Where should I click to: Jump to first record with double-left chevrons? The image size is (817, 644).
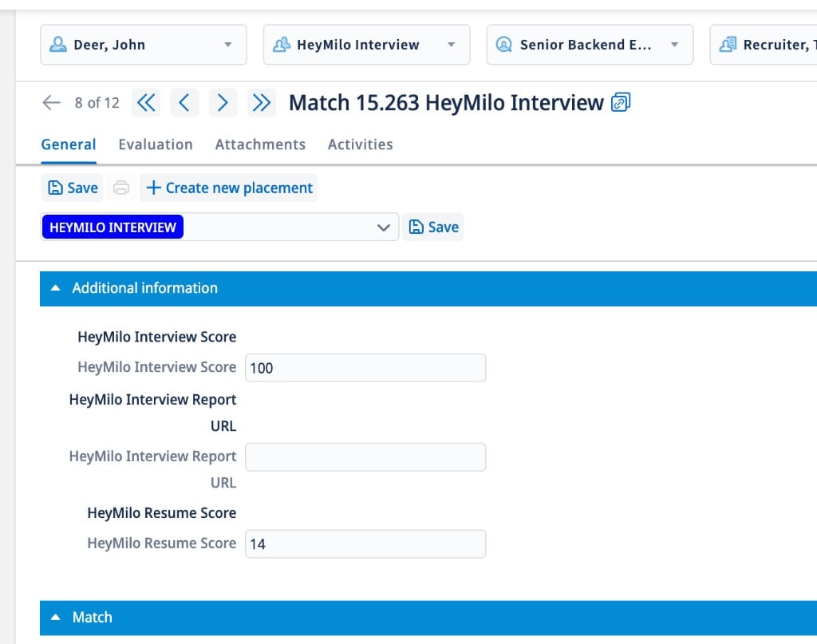pyautogui.click(x=146, y=103)
